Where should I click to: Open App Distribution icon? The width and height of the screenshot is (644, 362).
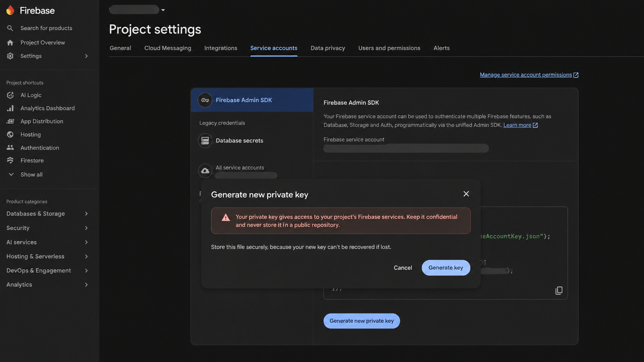(x=10, y=121)
